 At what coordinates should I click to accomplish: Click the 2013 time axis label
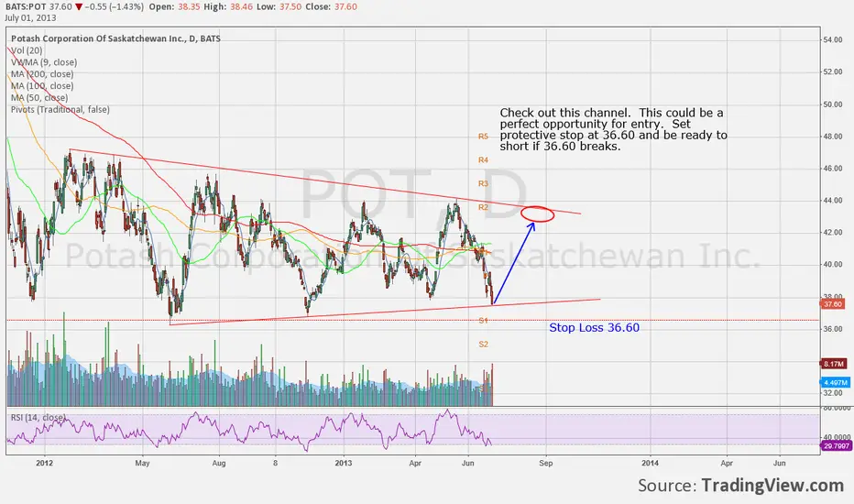tap(344, 463)
